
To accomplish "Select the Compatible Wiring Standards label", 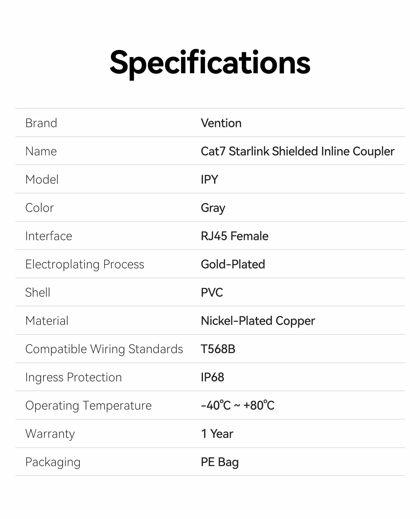I will [104, 350].
